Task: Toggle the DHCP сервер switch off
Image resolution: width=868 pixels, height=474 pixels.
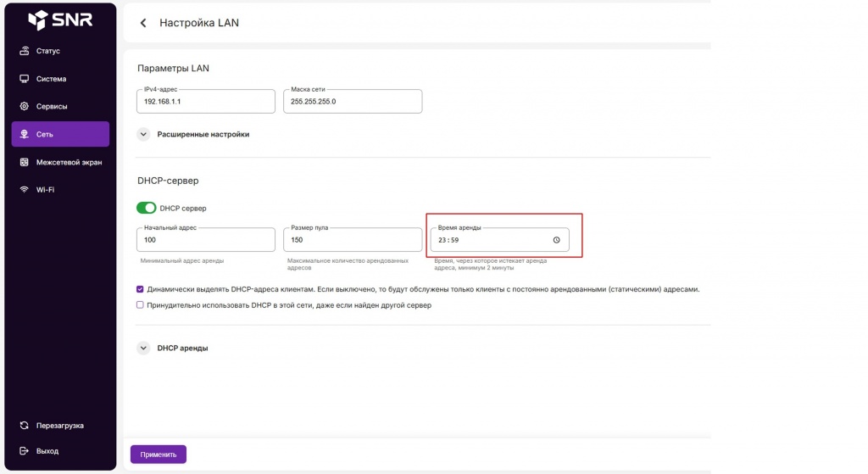Action: pyautogui.click(x=147, y=208)
